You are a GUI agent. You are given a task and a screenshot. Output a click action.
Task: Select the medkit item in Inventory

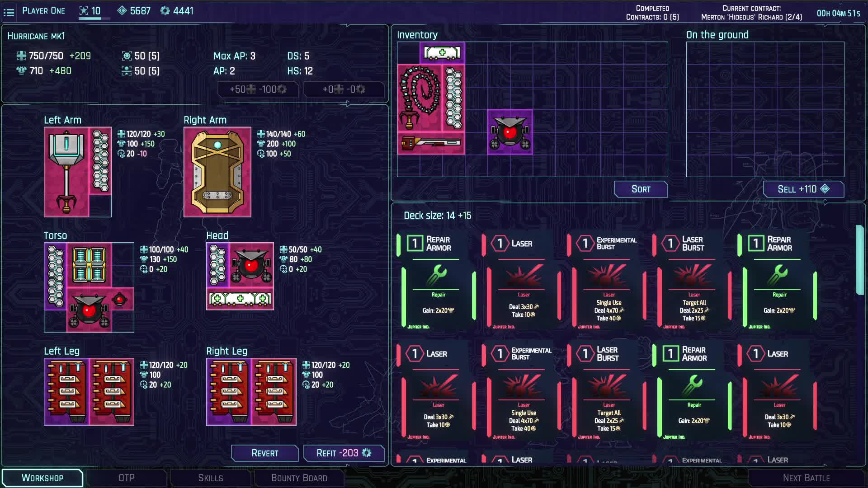[x=442, y=52]
